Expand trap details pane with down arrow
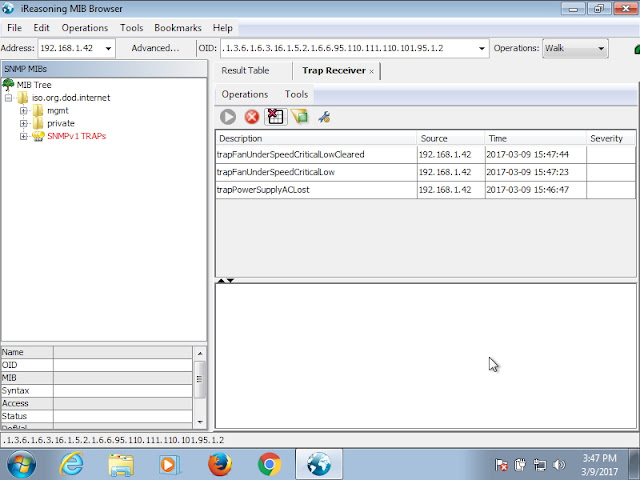 coord(230,281)
